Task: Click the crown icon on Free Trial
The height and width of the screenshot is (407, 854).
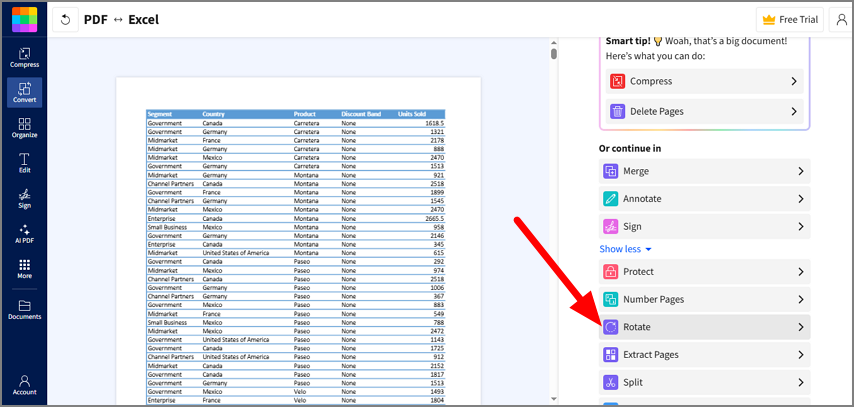Action: 768,20
